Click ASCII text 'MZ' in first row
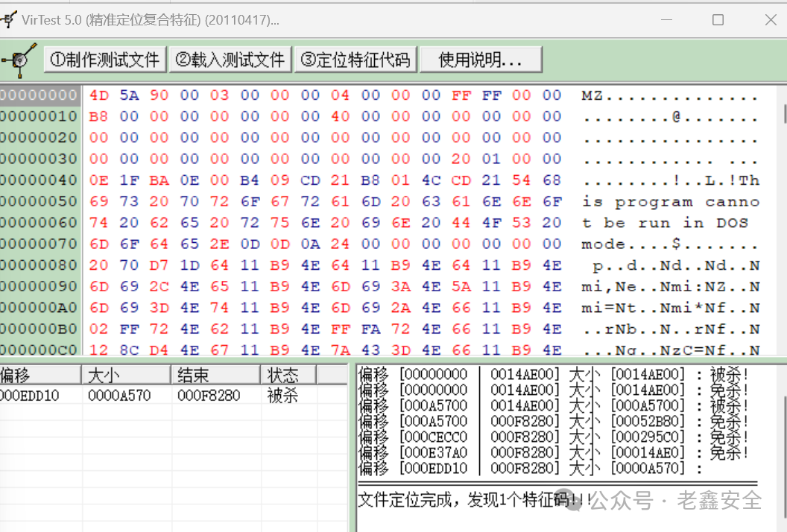Viewport: 787px width, 532px height. coord(592,95)
